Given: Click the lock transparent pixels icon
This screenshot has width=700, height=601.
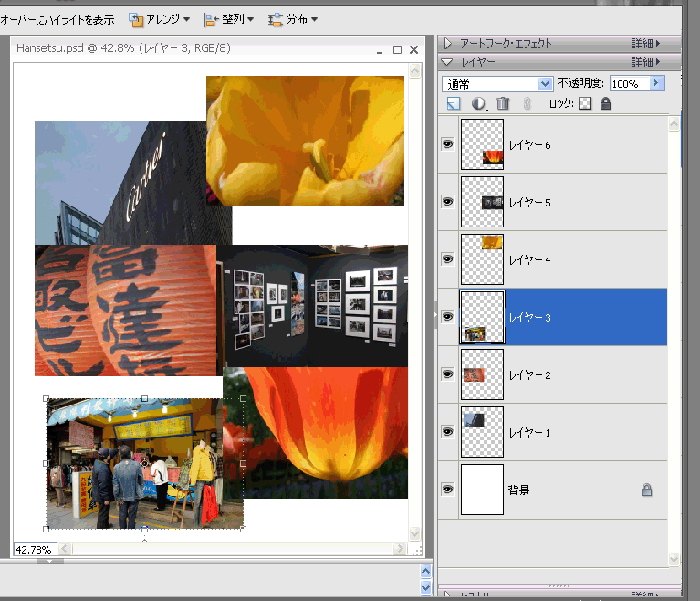Looking at the screenshot, I should [x=585, y=104].
